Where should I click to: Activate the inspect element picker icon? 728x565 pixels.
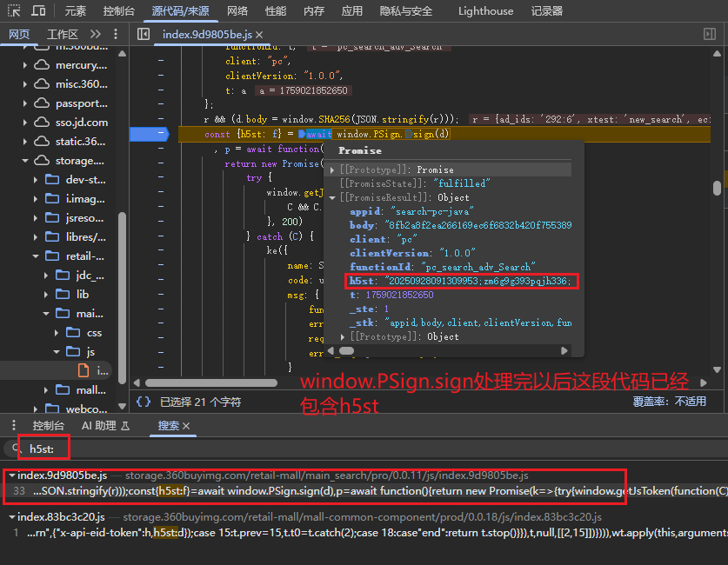14,10
